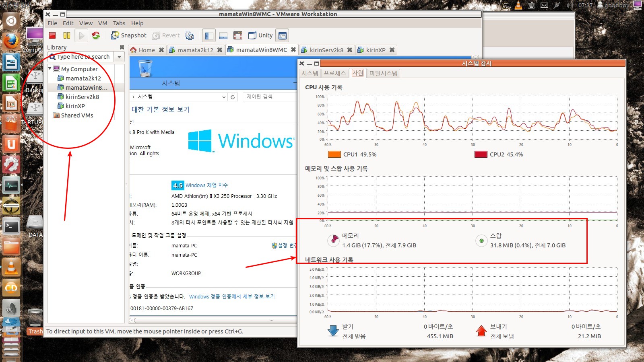Click the Library search field

coord(81,57)
